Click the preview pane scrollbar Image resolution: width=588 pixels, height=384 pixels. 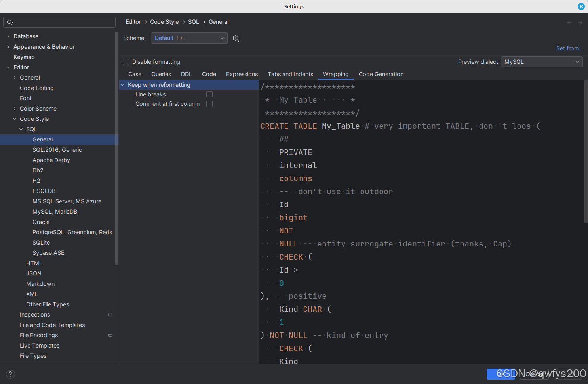(x=586, y=152)
